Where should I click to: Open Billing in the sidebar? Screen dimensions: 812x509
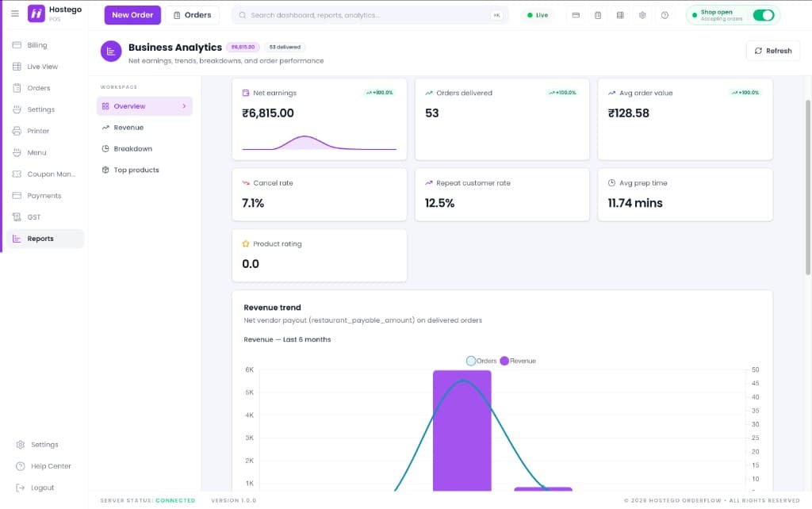pyautogui.click(x=45, y=45)
